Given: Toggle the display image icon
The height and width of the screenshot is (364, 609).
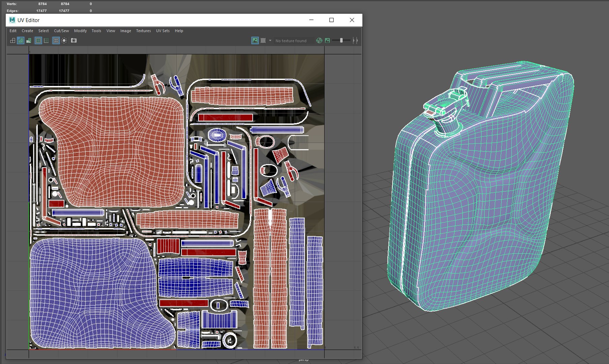Looking at the screenshot, I should [255, 40].
